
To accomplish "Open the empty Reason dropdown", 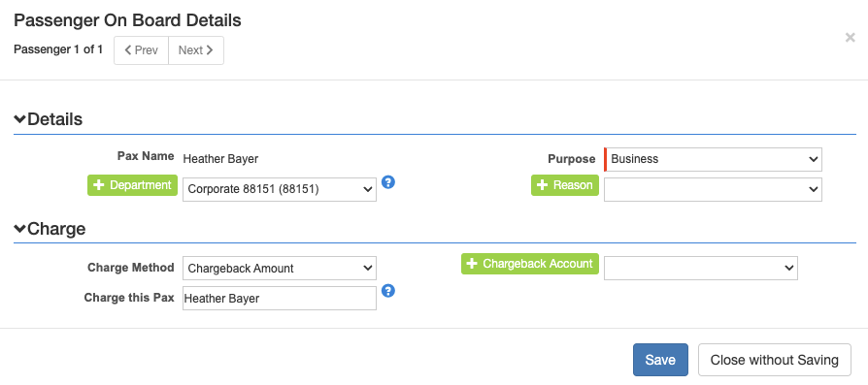I will [x=713, y=189].
